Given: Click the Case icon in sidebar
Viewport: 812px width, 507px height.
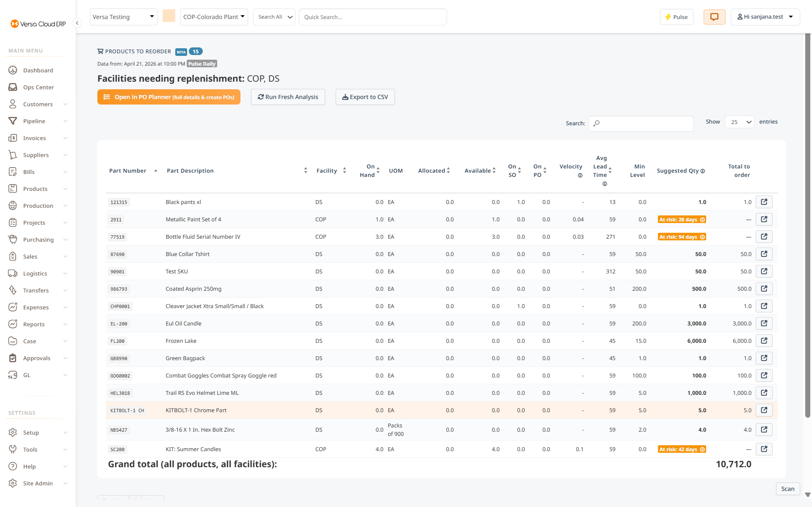Looking at the screenshot, I should [13, 341].
